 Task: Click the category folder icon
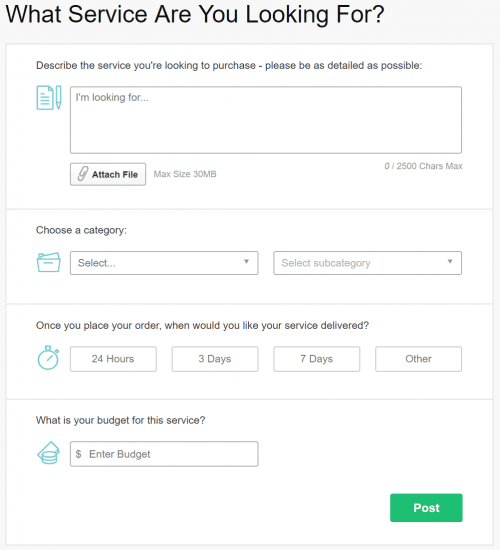(x=49, y=262)
